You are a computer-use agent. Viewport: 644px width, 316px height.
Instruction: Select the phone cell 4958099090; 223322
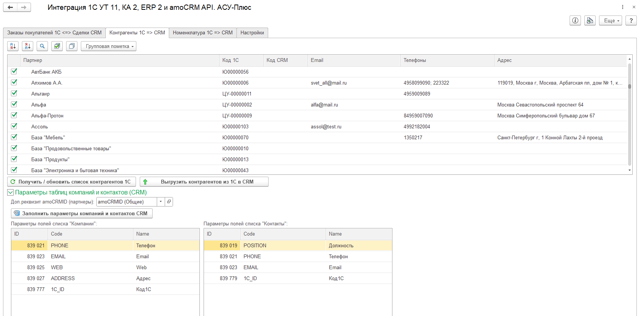tap(447, 83)
